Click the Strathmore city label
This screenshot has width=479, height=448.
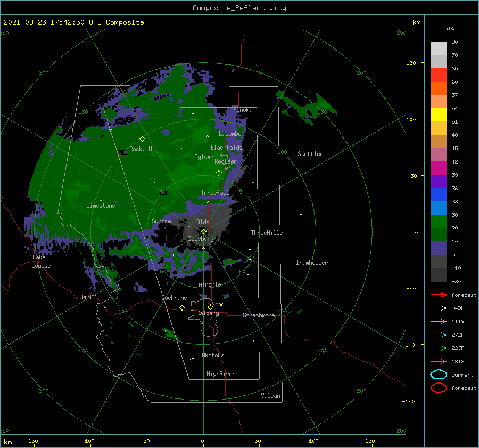pos(259,315)
